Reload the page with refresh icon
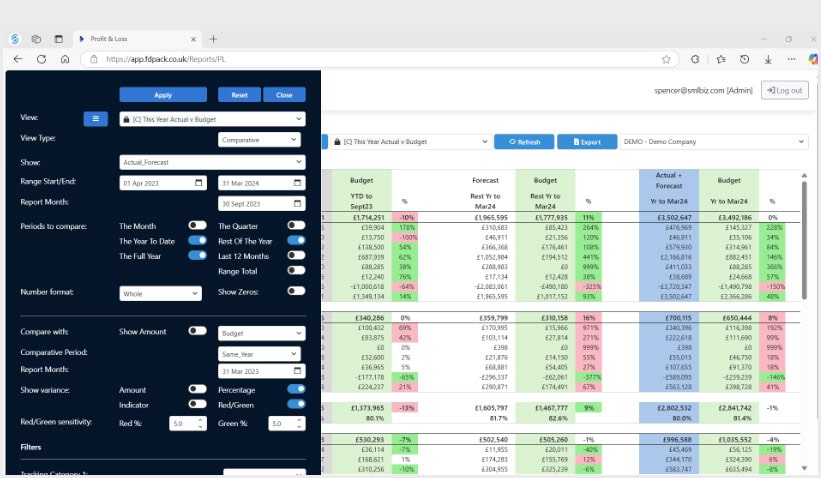Viewport: 821px width, 478px height. 41,59
